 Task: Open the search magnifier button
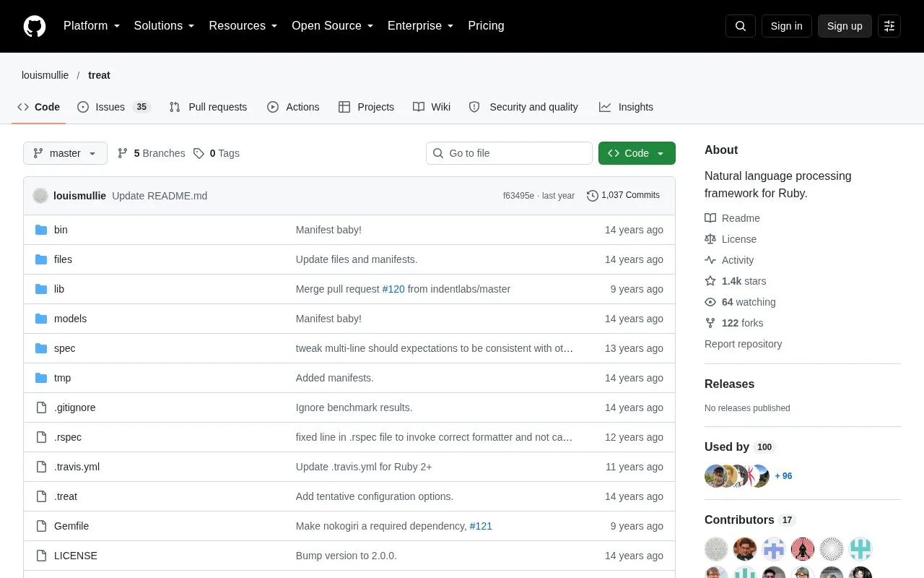(x=741, y=26)
